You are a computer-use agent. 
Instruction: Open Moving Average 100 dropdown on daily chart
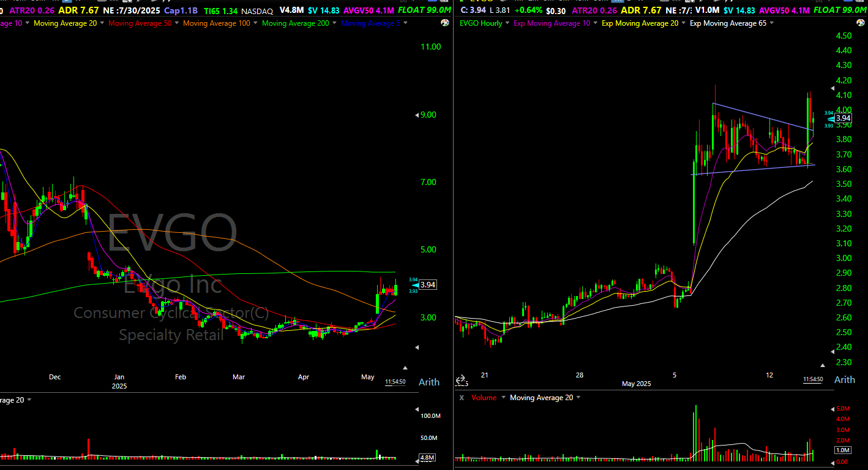[256, 23]
